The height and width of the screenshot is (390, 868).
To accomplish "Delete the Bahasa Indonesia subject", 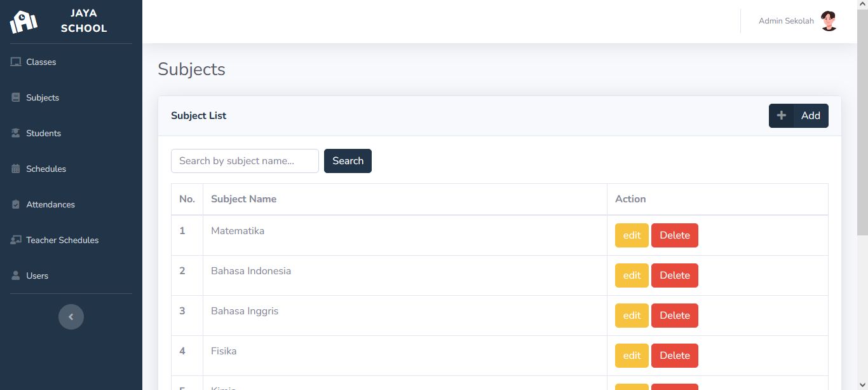I will click(675, 275).
